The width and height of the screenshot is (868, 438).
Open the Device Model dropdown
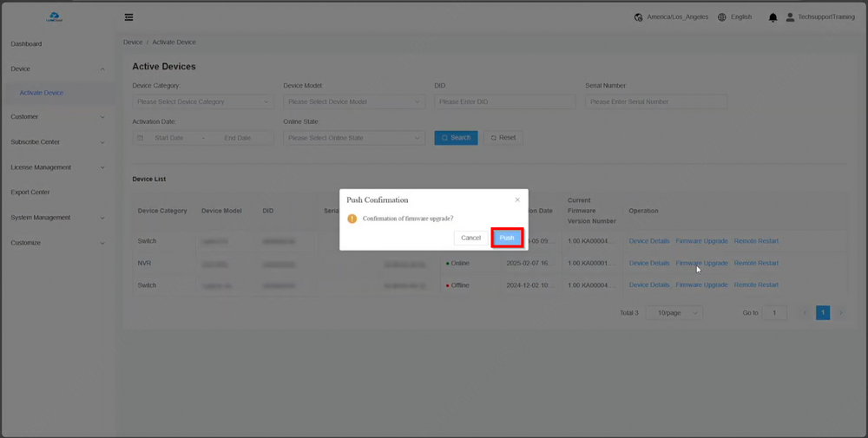click(353, 101)
